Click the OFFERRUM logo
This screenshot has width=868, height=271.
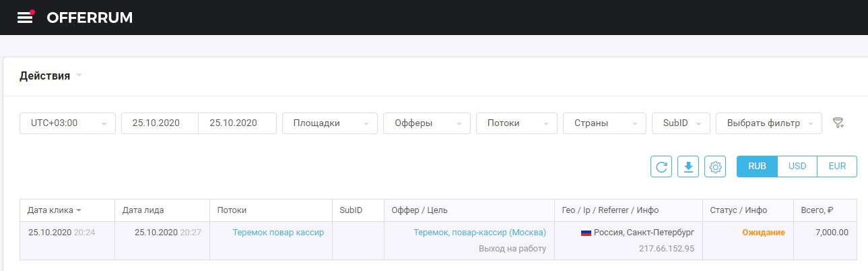(90, 18)
